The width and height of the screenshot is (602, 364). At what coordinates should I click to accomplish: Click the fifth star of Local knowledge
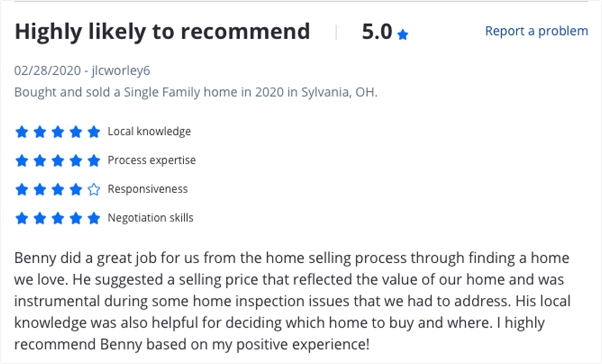point(94,132)
